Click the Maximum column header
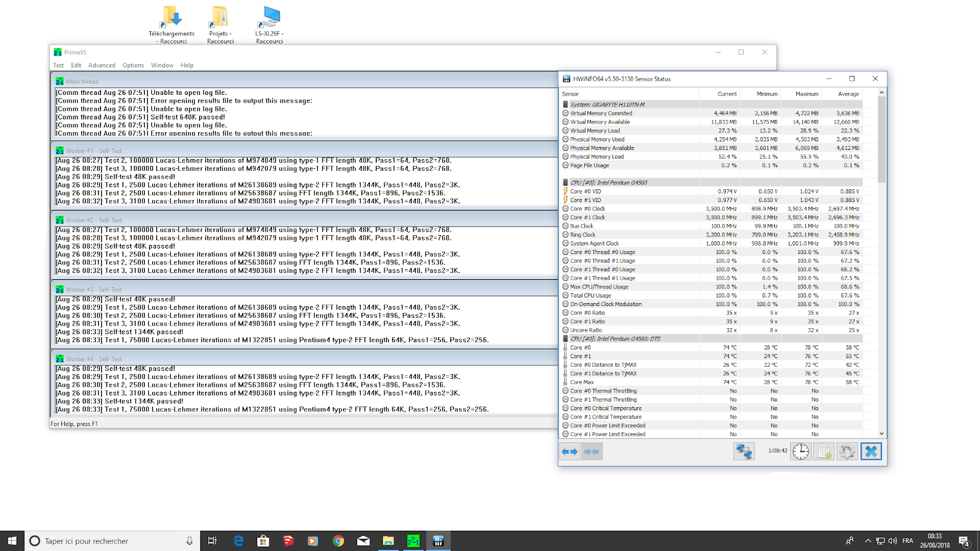 point(801,94)
